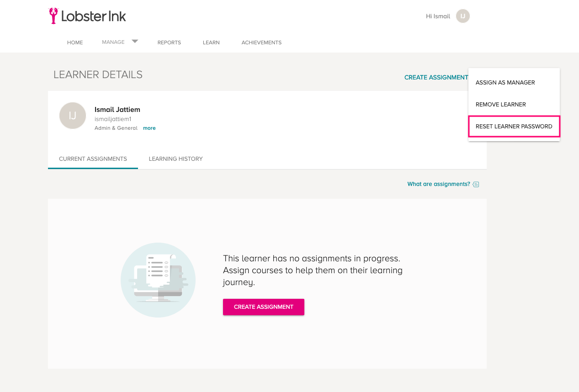Image resolution: width=579 pixels, height=392 pixels.
Task: Choose Remove Learner option
Action: (514, 105)
